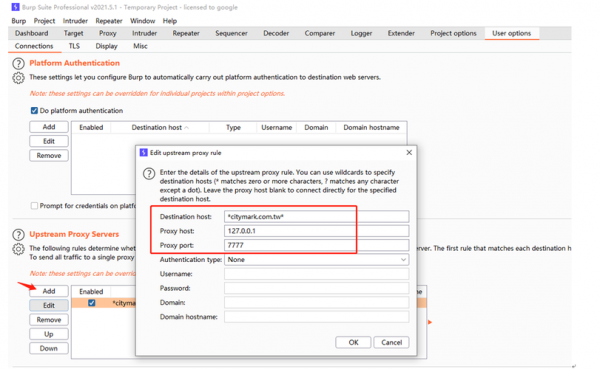This screenshot has height=369, width=600.
Task: Toggle Prompt for credentials checkbox
Action: point(34,206)
